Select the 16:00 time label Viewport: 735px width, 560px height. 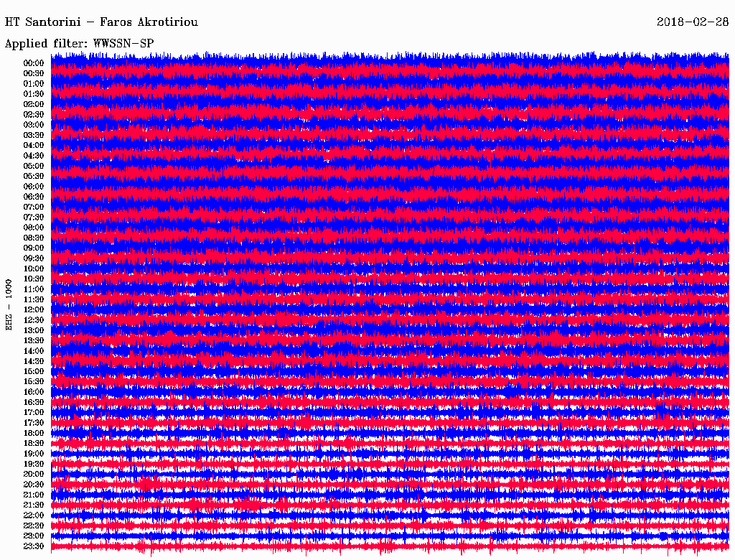pyautogui.click(x=34, y=392)
